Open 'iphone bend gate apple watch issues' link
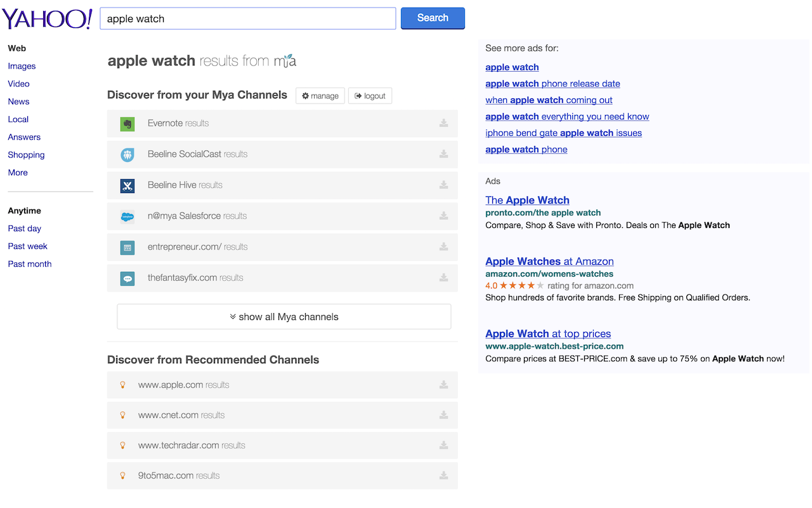 coord(563,133)
